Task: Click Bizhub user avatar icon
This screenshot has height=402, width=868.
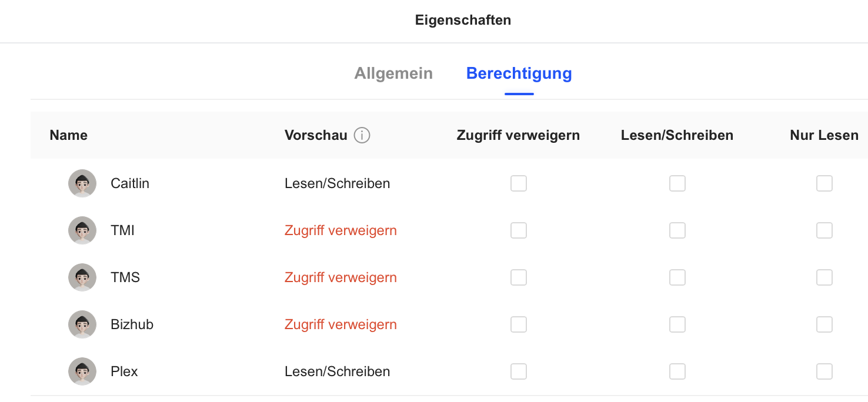Action: (82, 324)
